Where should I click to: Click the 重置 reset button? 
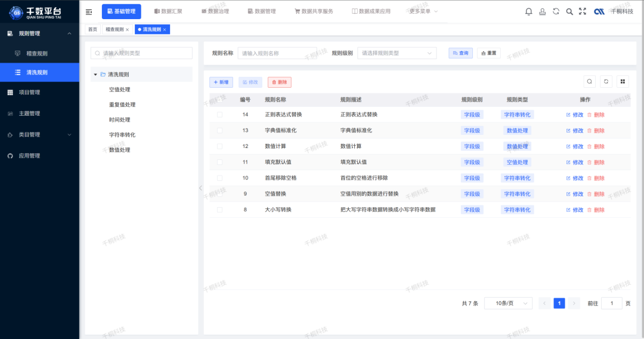coord(489,53)
